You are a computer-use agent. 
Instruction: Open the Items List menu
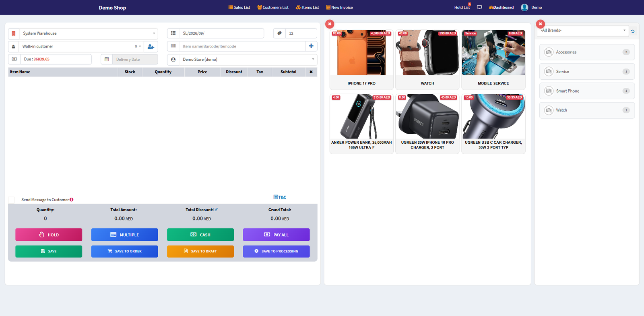[x=308, y=7]
